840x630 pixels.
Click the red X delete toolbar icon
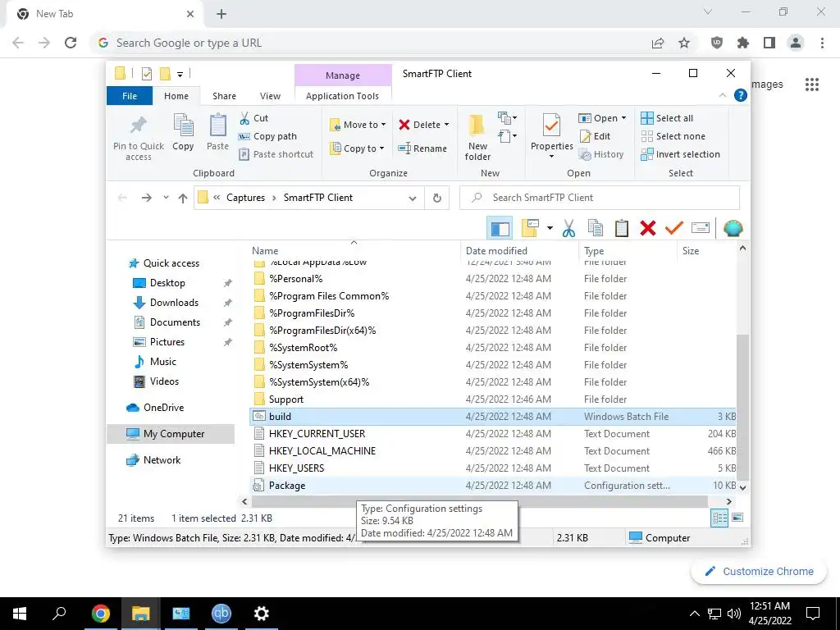(648, 229)
